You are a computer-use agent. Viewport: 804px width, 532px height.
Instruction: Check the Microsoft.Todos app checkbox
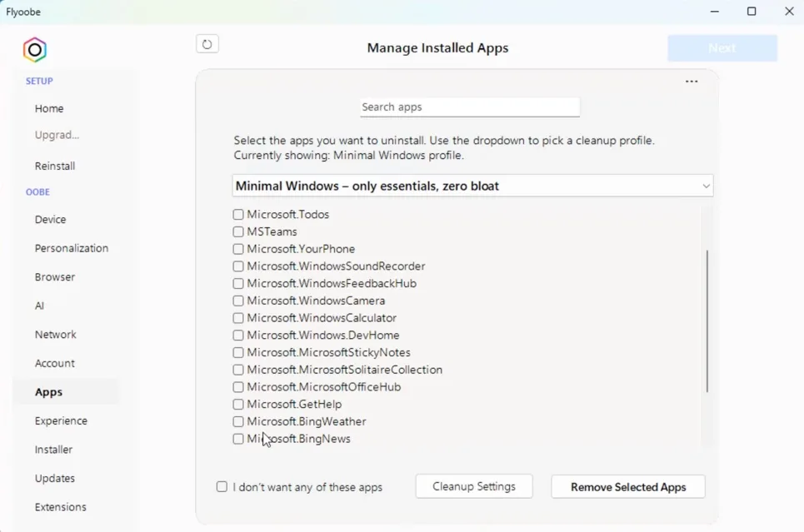238,214
